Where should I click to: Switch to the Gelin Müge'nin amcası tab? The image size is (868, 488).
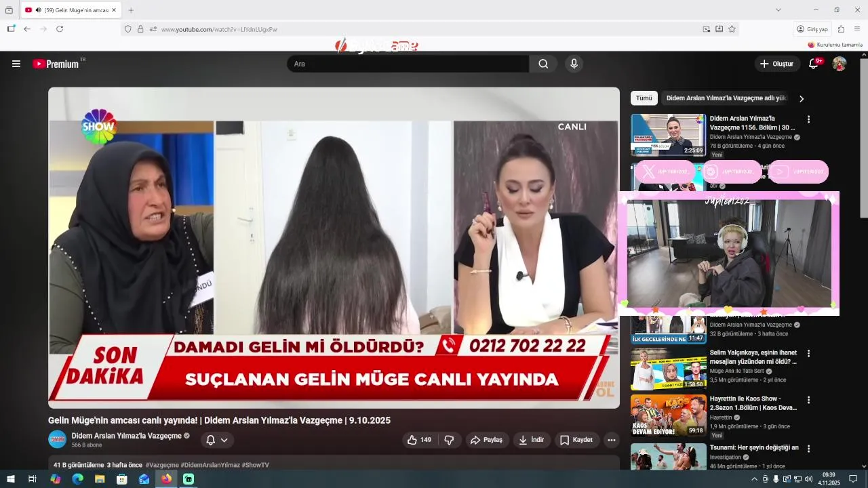71,10
